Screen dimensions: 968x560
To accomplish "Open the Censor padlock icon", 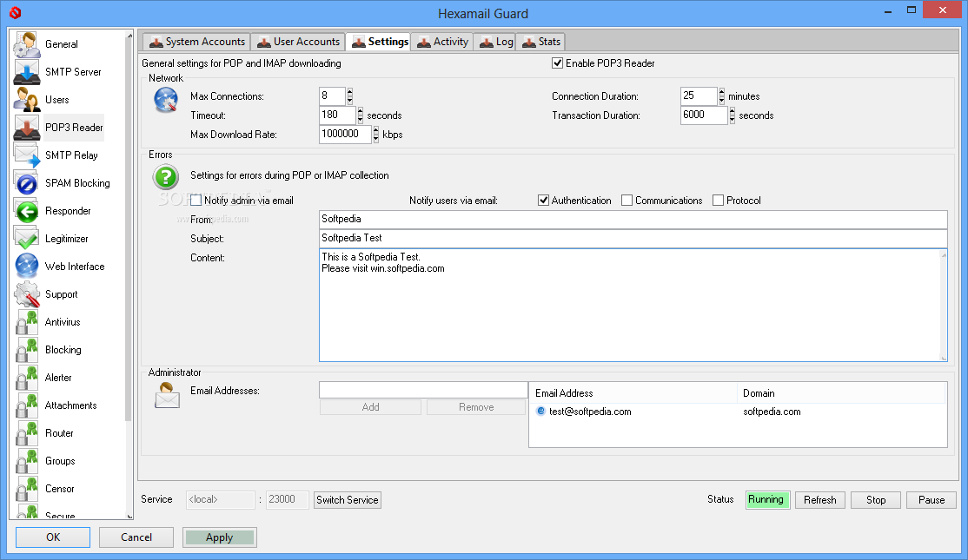I will point(27,489).
